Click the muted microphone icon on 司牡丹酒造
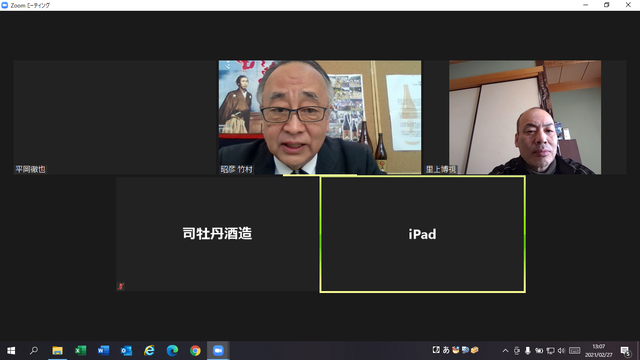 pos(121,286)
